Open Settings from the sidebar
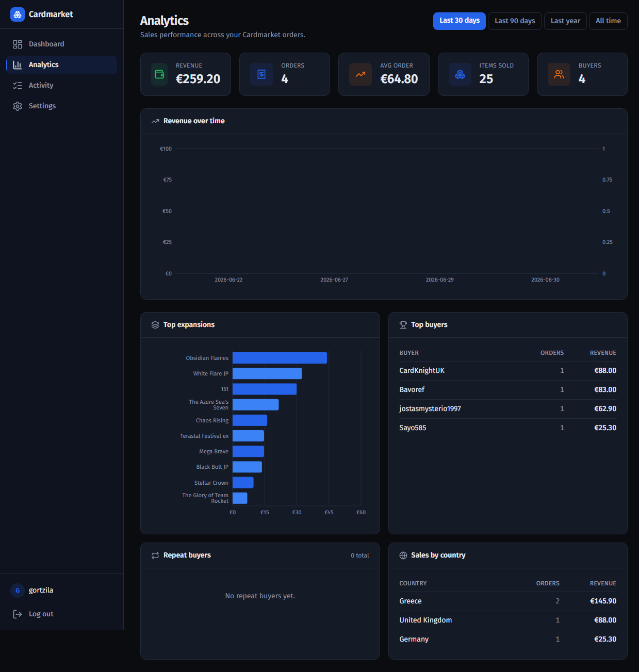Viewport: 639px width, 672px height. 62,106
